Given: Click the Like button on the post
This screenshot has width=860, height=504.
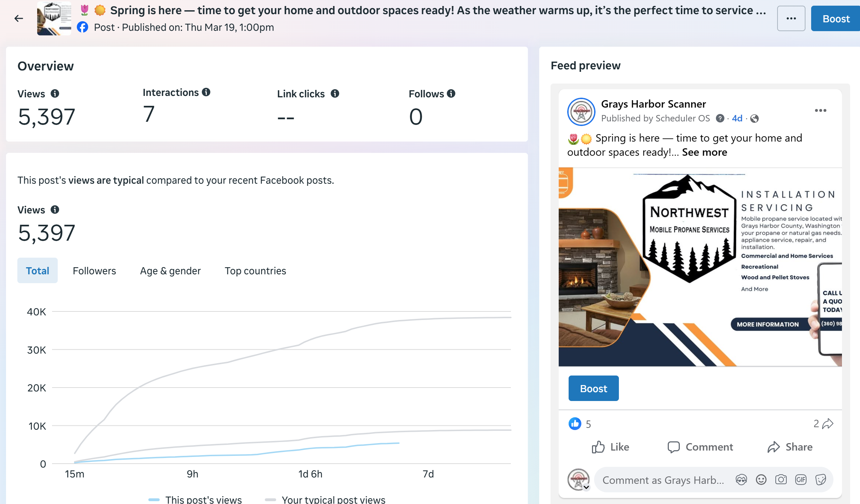Looking at the screenshot, I should 611,447.
